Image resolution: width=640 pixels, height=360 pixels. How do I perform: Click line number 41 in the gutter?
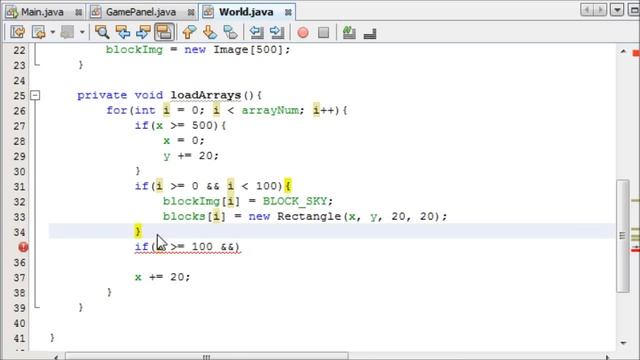(x=19, y=338)
